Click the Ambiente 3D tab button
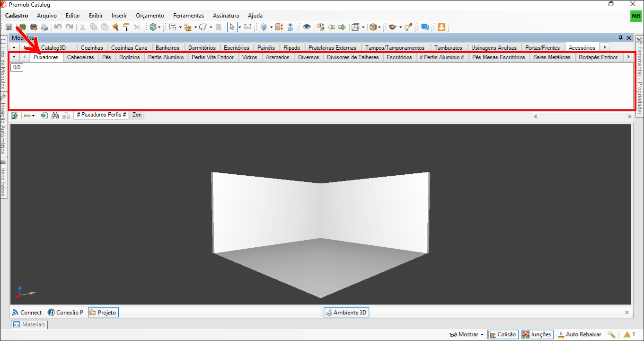Image resolution: width=644 pixels, height=341 pixels. tap(346, 313)
